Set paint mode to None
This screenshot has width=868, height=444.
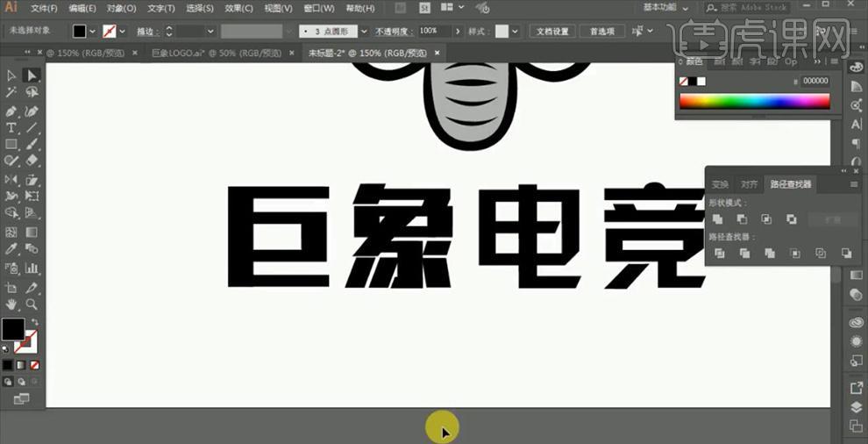coord(35,365)
